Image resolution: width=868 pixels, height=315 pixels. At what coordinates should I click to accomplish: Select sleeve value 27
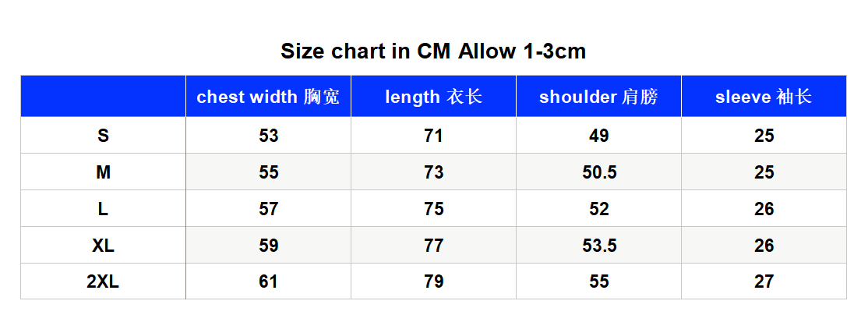pos(764,281)
